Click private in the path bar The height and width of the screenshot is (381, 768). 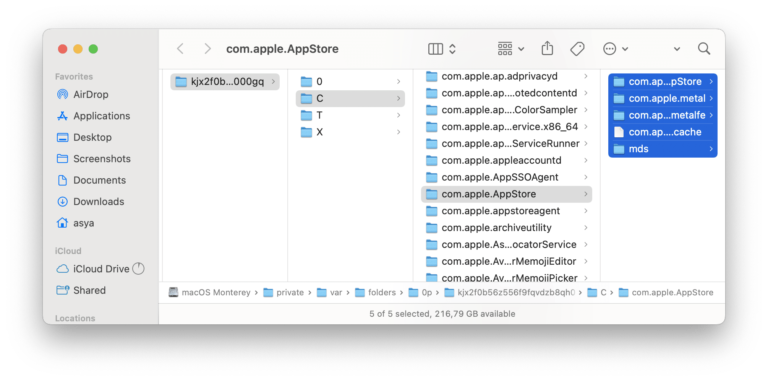tap(283, 292)
